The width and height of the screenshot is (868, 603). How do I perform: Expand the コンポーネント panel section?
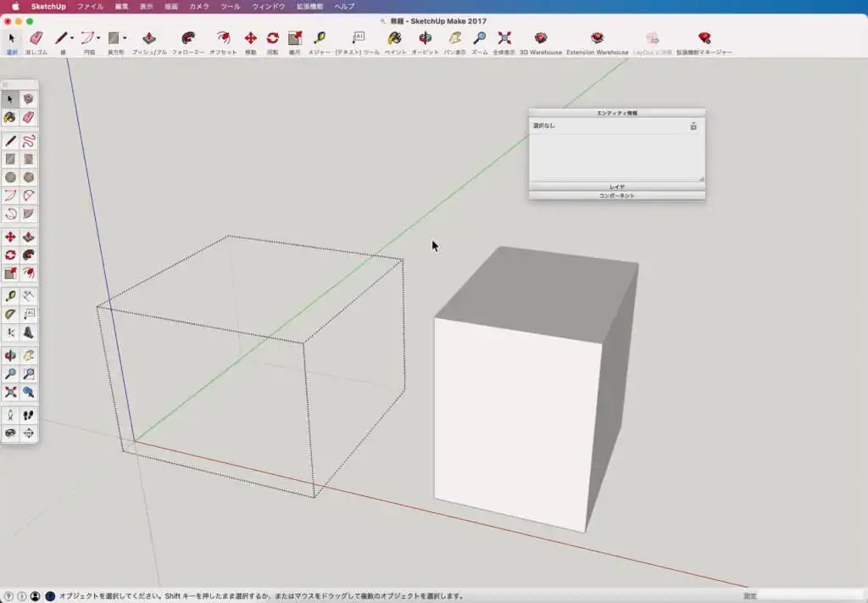coord(617,195)
